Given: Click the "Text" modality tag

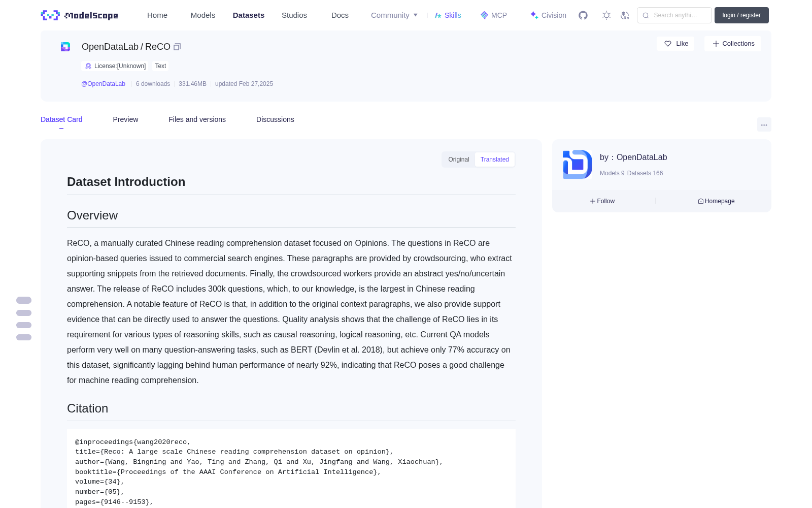Looking at the screenshot, I should pos(160,66).
